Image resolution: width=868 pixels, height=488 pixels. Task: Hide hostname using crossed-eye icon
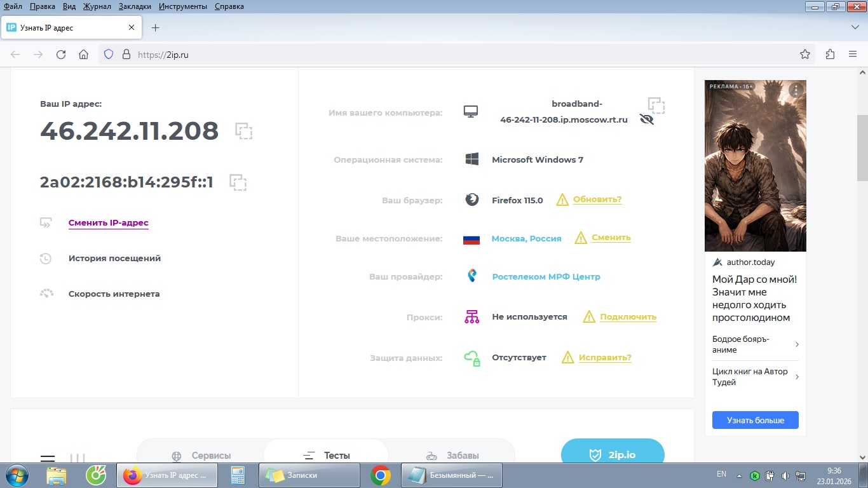click(x=647, y=119)
